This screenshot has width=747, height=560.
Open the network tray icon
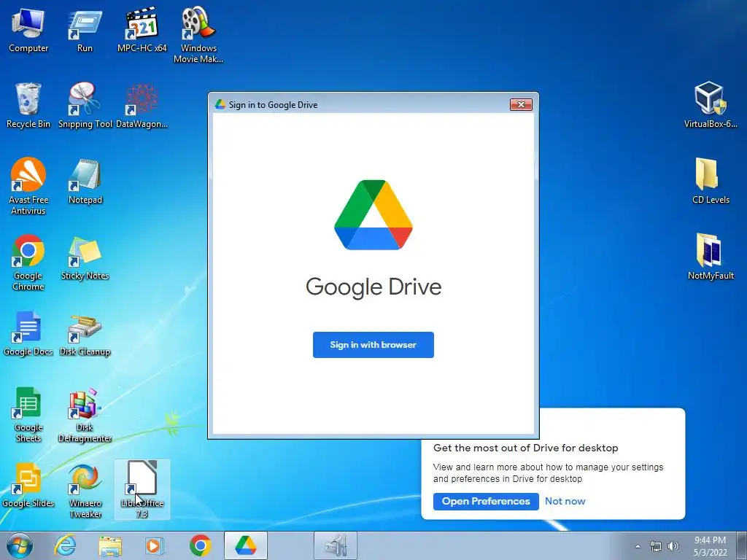pos(656,546)
